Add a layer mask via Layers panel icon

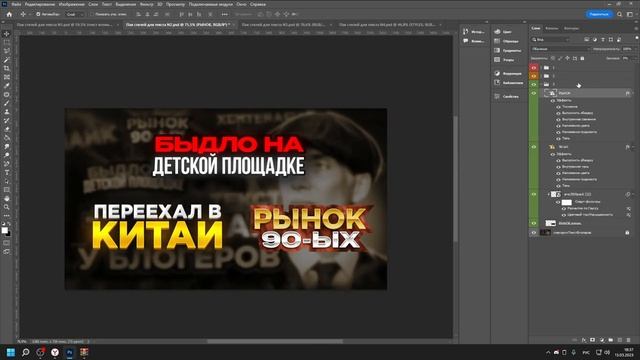click(x=593, y=340)
